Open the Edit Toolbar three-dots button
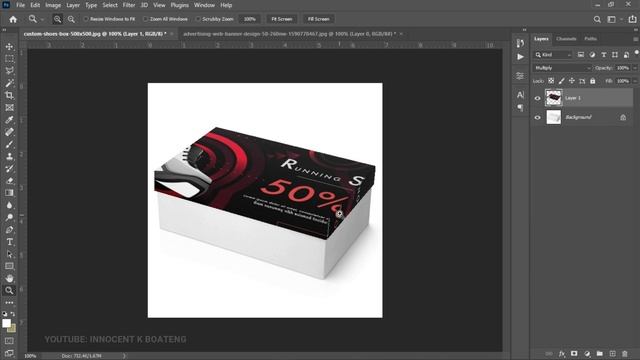 (9, 302)
